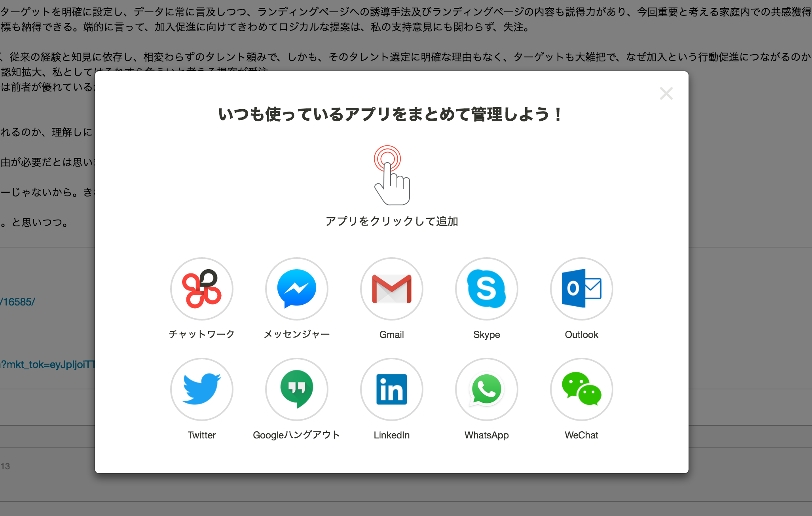Add the WhatsApp icon

[x=487, y=389]
